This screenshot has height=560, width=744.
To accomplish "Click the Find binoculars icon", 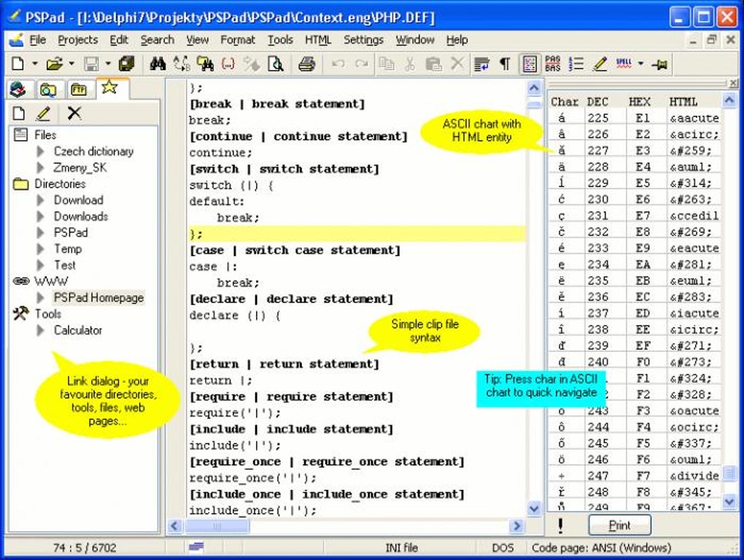I will (158, 64).
